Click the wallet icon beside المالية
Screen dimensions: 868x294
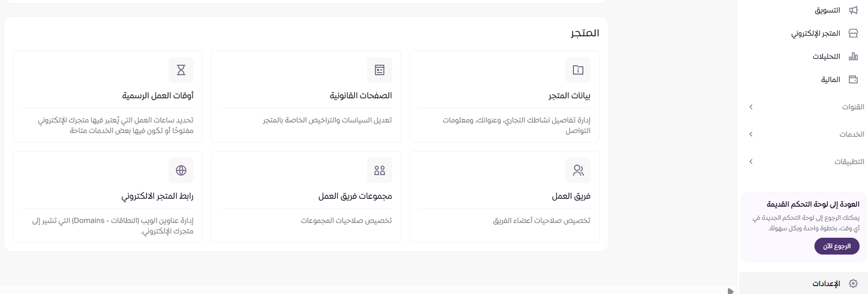click(x=853, y=79)
